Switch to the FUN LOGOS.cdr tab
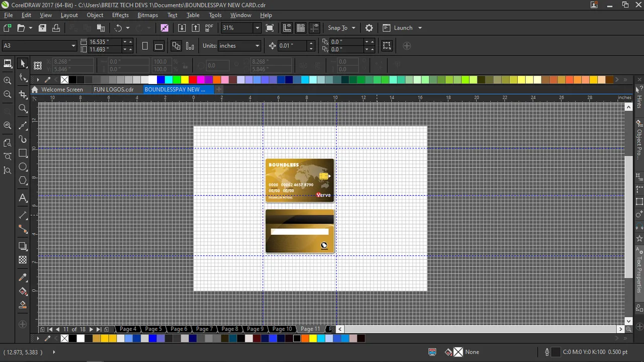This screenshot has height=362, width=644. pyautogui.click(x=114, y=89)
